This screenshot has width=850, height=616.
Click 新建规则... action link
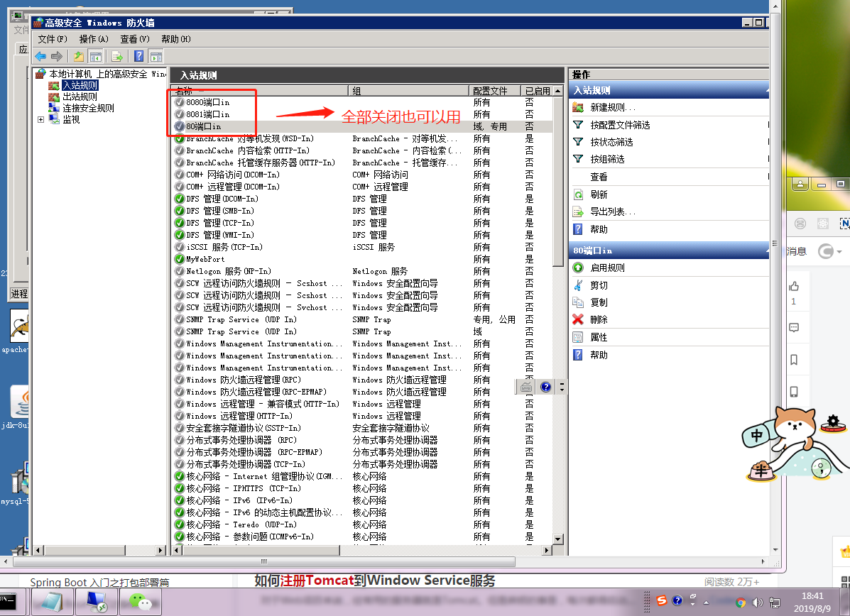click(613, 107)
